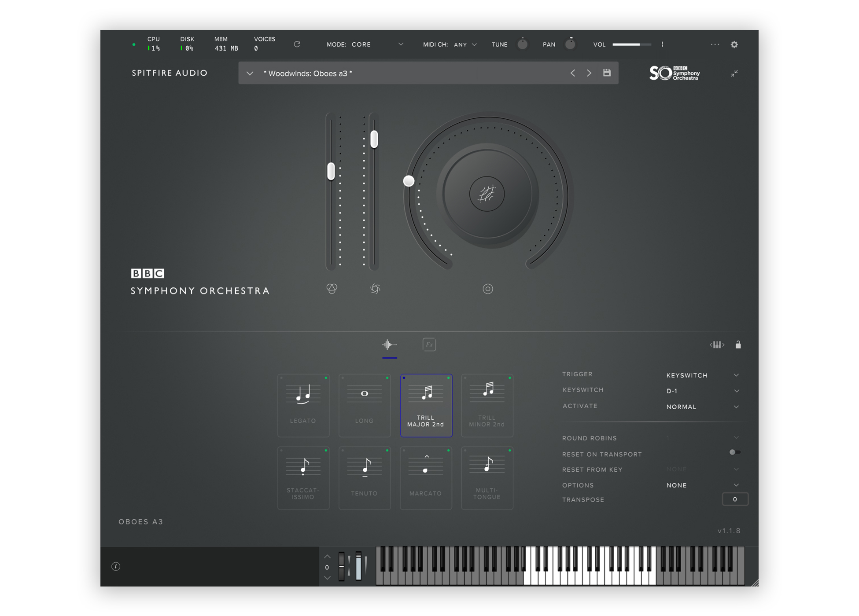The height and width of the screenshot is (616, 859).
Task: Expand the Trigger dropdown showing KEYSWITCH
Action: pyautogui.click(x=702, y=375)
